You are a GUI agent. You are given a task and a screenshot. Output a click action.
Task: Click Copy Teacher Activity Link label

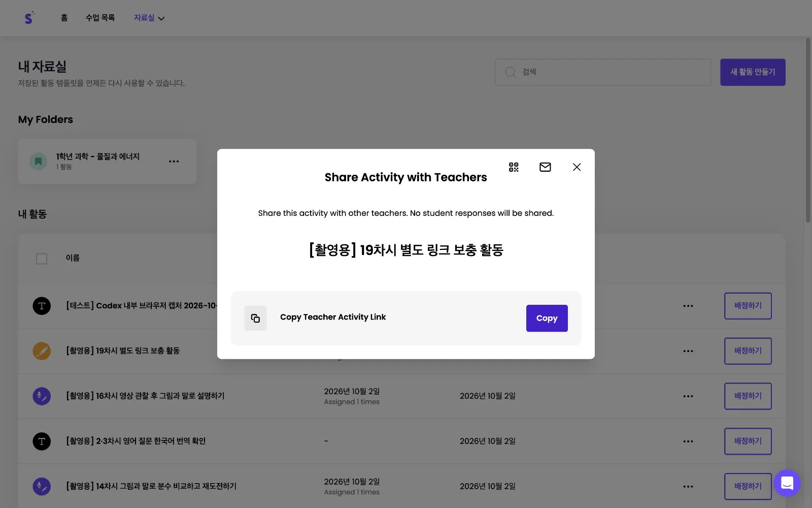(333, 317)
